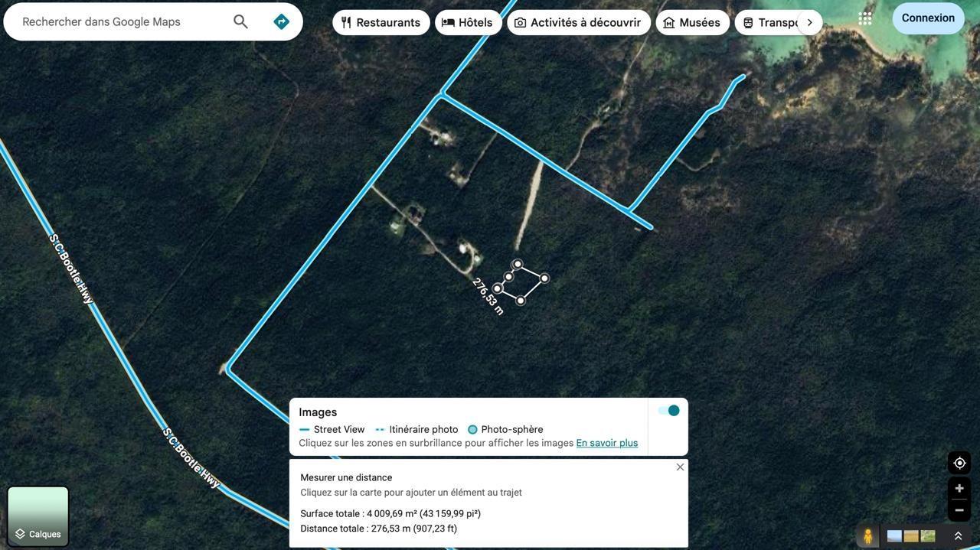Select the Restaurants category chip

coord(381,22)
